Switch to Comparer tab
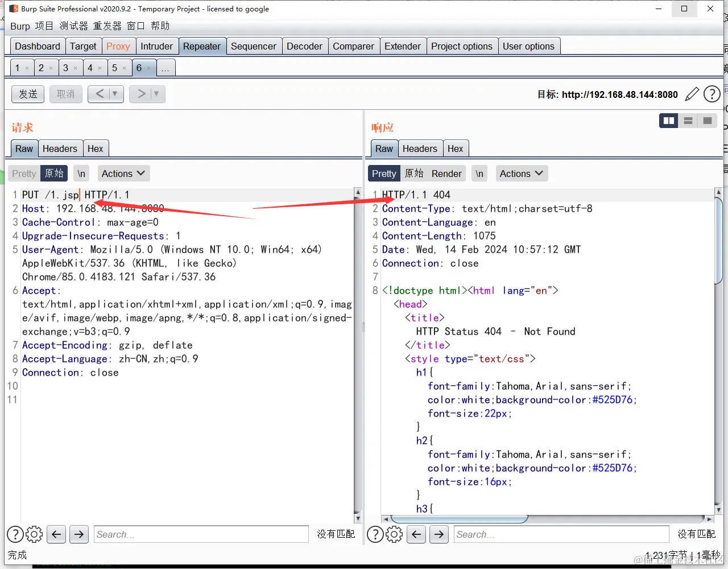The height and width of the screenshot is (569, 728). pyautogui.click(x=353, y=46)
